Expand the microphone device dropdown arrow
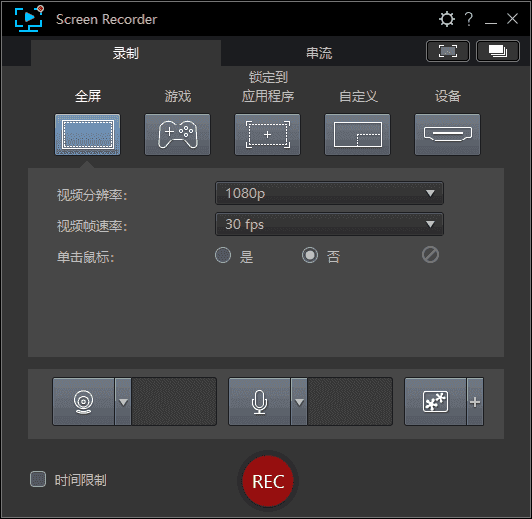The height and width of the screenshot is (519, 532). tap(299, 402)
